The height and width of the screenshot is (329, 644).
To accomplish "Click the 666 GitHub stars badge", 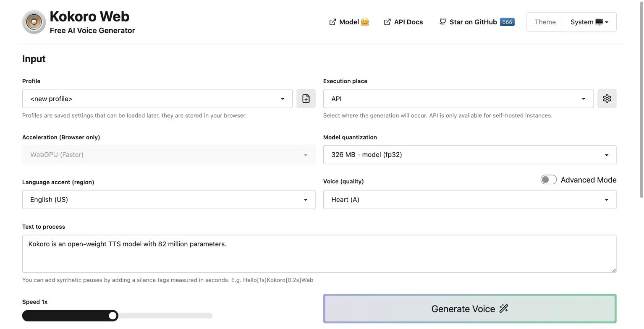I will click(507, 22).
